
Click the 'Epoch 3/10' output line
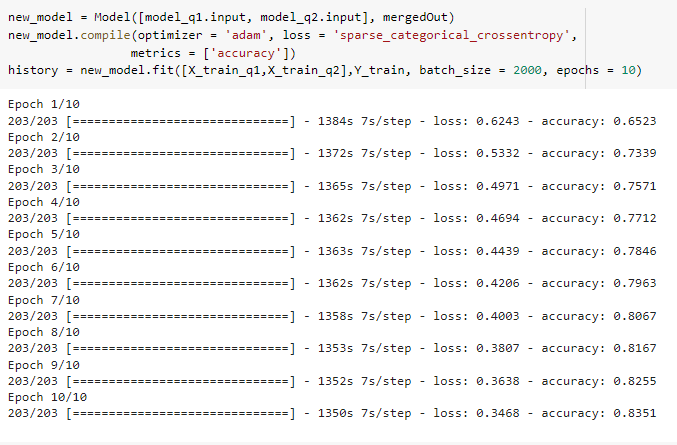[44, 169]
